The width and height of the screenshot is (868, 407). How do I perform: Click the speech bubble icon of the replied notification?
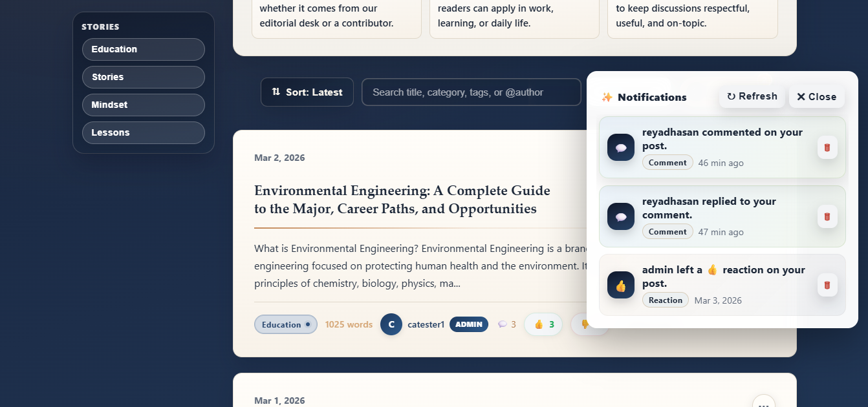(621, 216)
